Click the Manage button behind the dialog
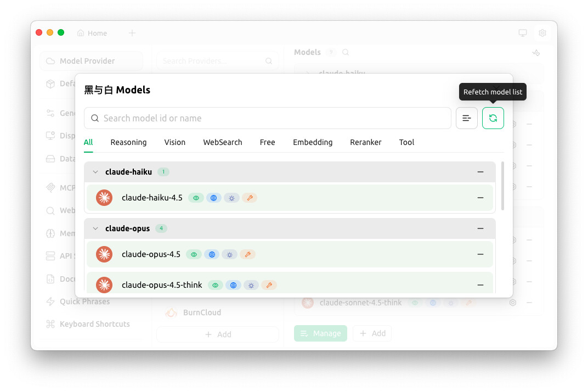588x391 pixels. pos(321,333)
